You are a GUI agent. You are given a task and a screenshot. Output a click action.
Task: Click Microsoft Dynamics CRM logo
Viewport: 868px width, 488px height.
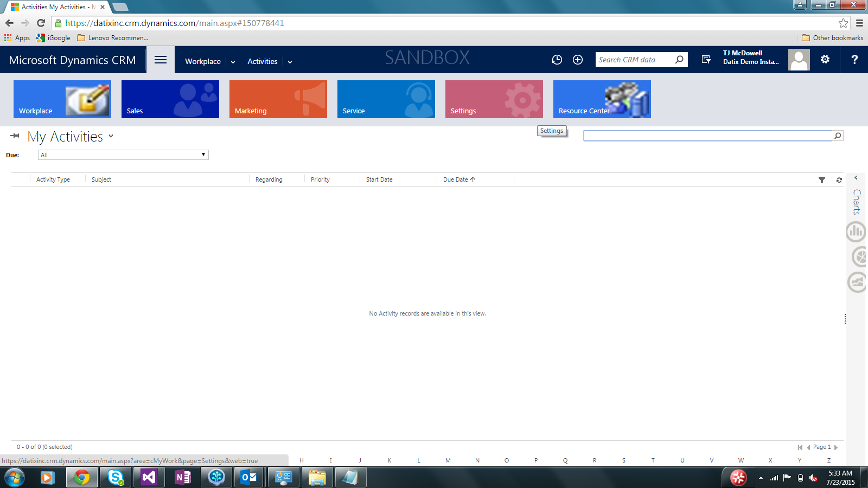(x=73, y=60)
